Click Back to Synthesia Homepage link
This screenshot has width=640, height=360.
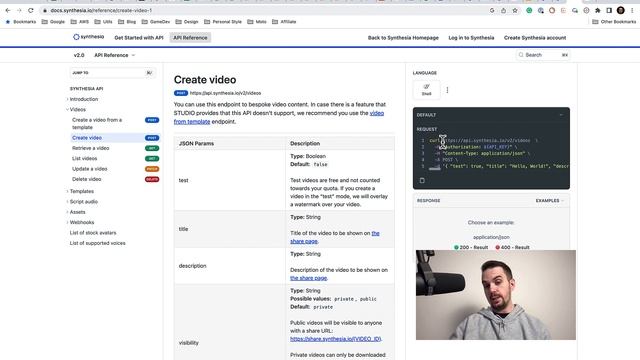click(403, 38)
